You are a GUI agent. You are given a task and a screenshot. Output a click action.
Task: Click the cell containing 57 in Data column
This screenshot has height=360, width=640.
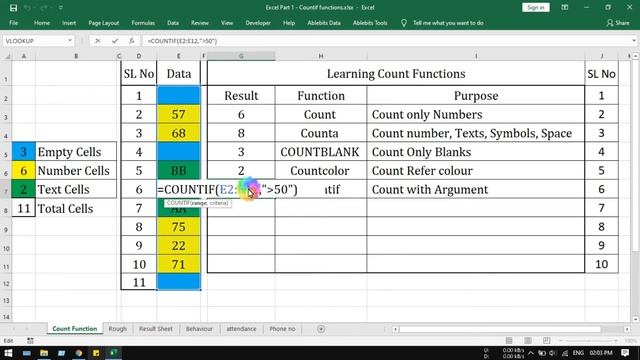click(x=179, y=114)
